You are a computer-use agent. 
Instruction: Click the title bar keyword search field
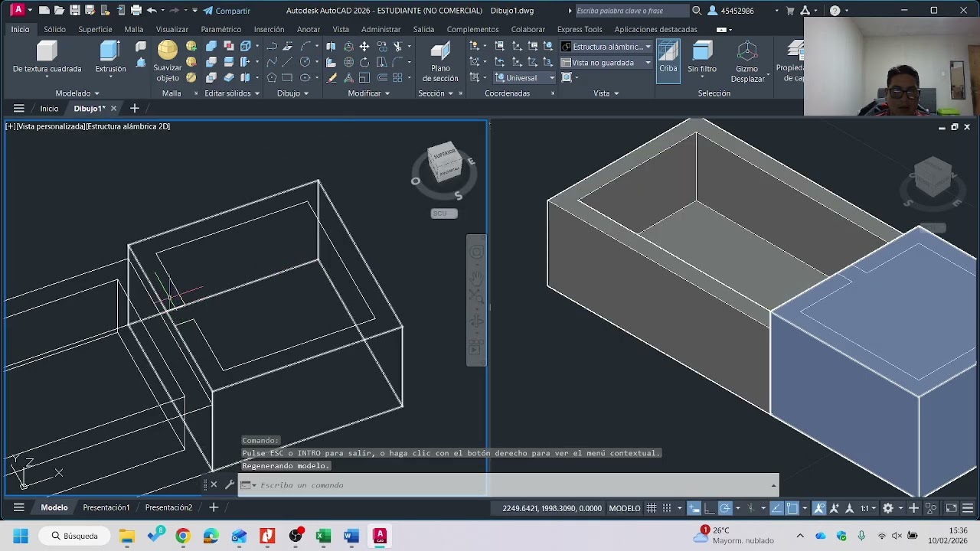pyautogui.click(x=631, y=11)
